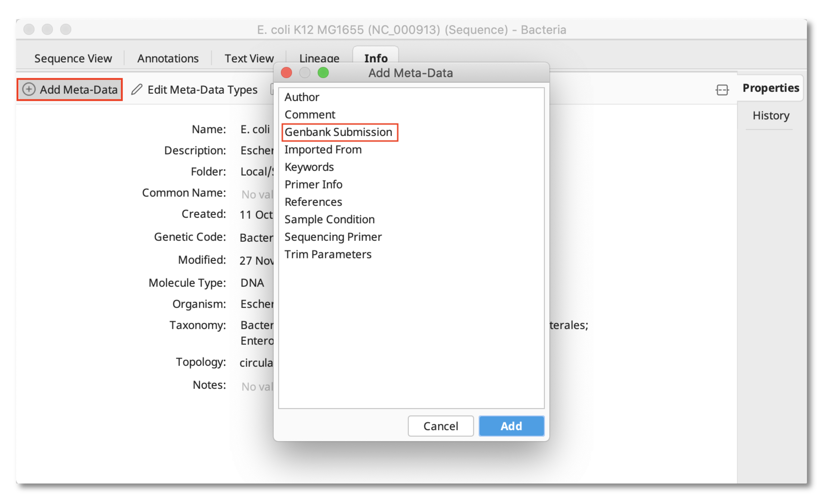The image size is (827, 504).
Task: Collapse the side panel using minus box icon
Action: [722, 90]
